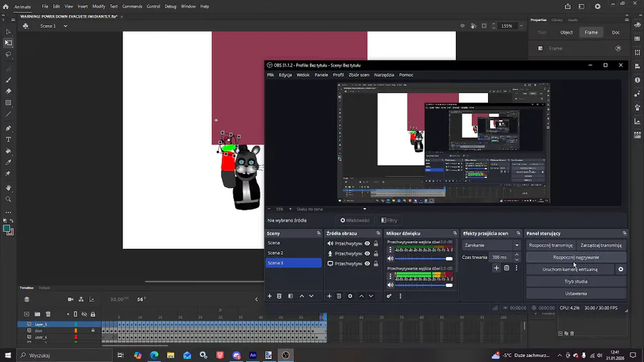Image resolution: width=644 pixels, height=362 pixels.
Task: Lock the first audio capture source
Action: point(376,243)
